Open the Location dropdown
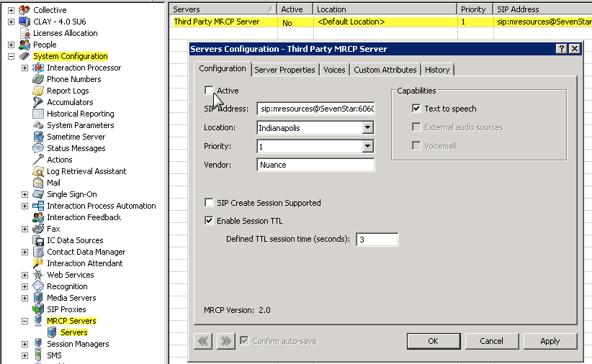This screenshot has width=592, height=364. (368, 128)
